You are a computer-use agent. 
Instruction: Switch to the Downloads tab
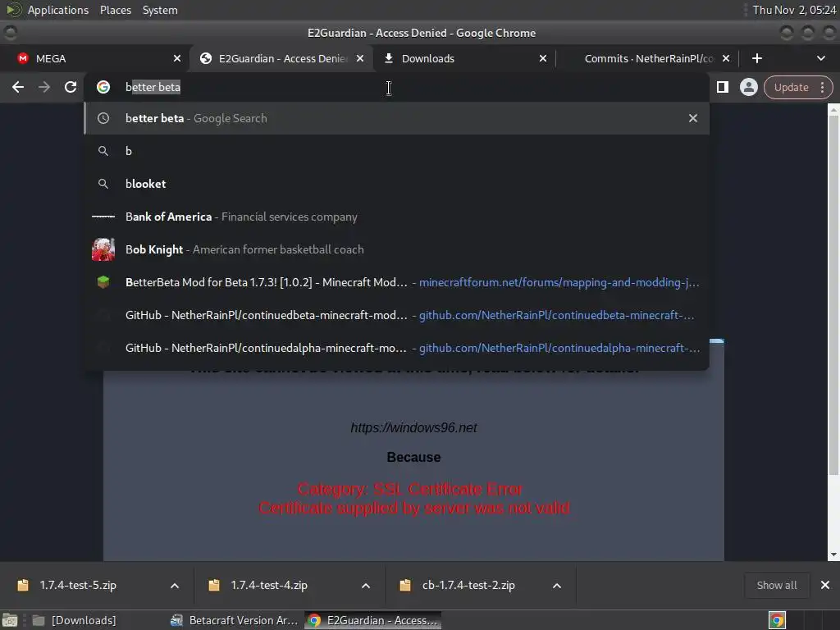tap(463, 58)
